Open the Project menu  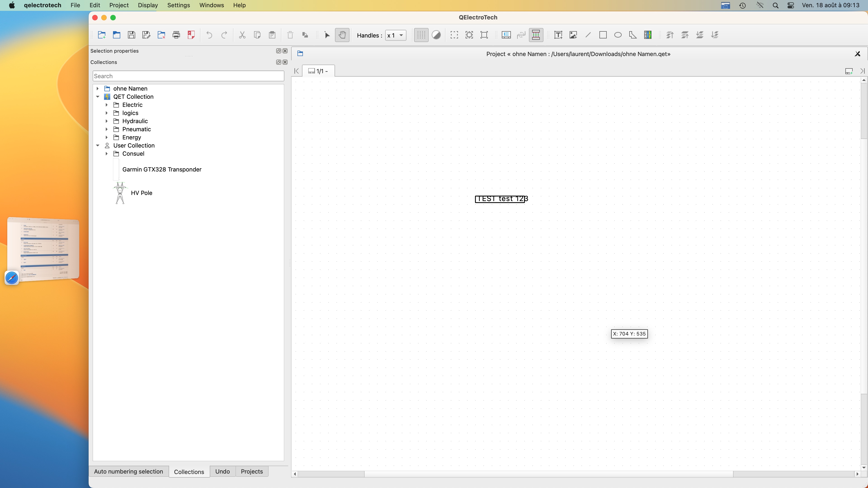click(x=119, y=5)
